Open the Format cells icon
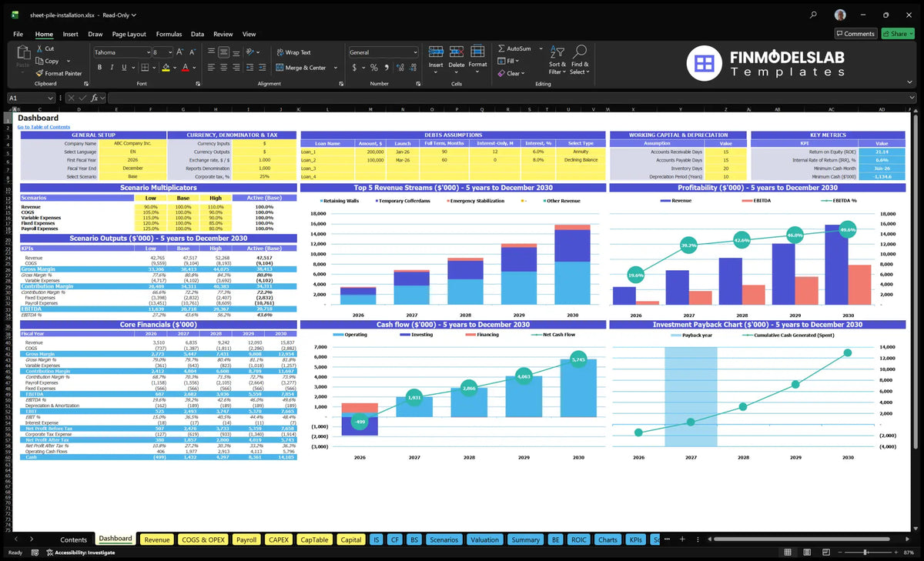Image resolution: width=924 pixels, height=561 pixels. (x=477, y=52)
